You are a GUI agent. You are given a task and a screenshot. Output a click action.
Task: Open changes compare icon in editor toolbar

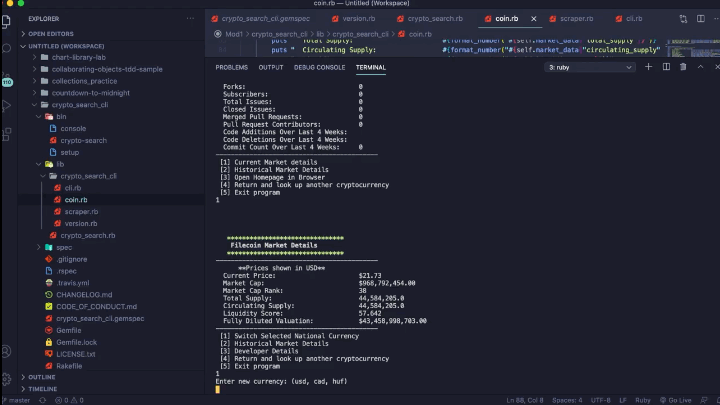[x=683, y=19]
